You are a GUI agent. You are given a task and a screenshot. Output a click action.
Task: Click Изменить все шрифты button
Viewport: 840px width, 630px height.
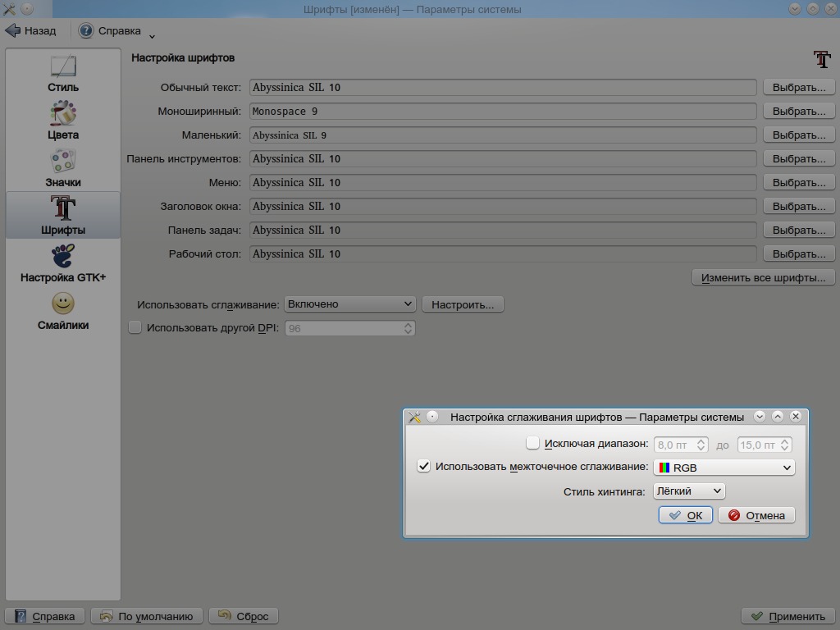pyautogui.click(x=763, y=277)
